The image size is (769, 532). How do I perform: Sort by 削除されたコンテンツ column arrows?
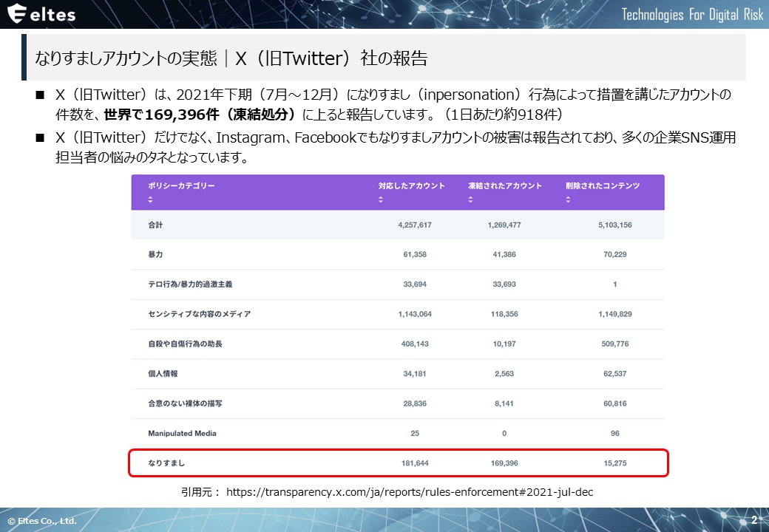tap(568, 199)
